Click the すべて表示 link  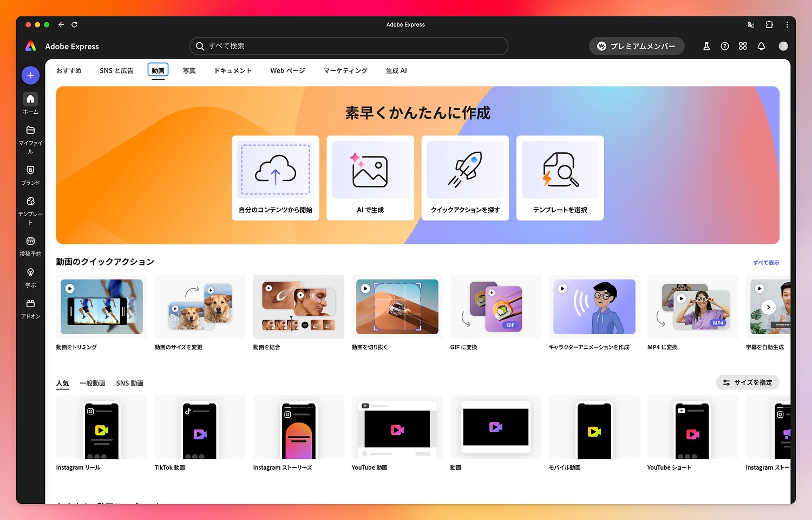766,263
